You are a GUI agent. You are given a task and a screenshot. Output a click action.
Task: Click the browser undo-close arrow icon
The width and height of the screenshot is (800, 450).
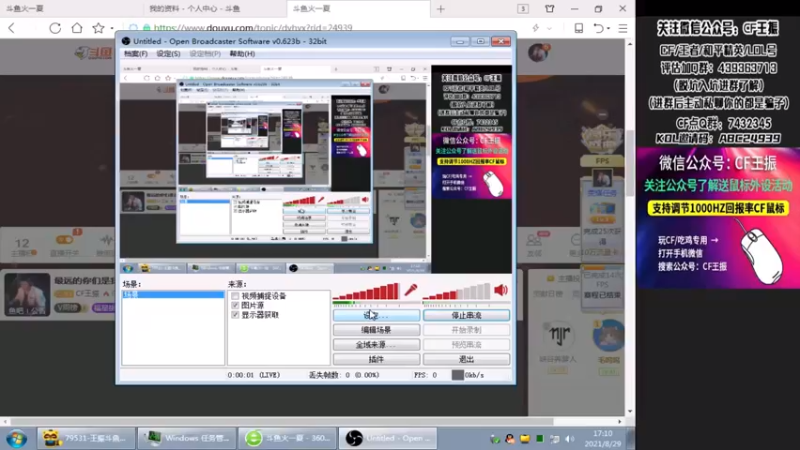tap(599, 29)
